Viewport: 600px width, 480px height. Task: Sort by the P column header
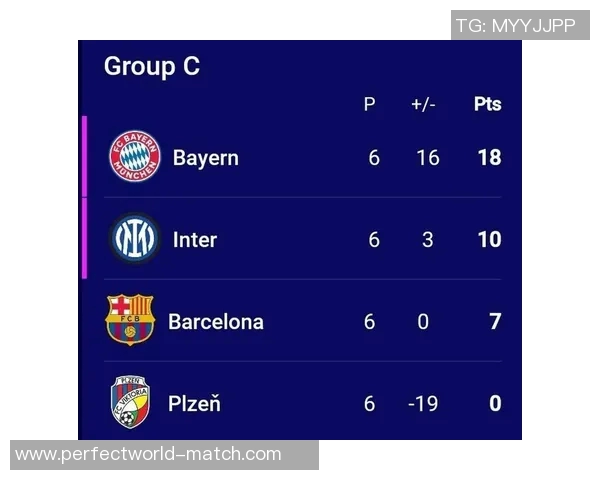369,104
